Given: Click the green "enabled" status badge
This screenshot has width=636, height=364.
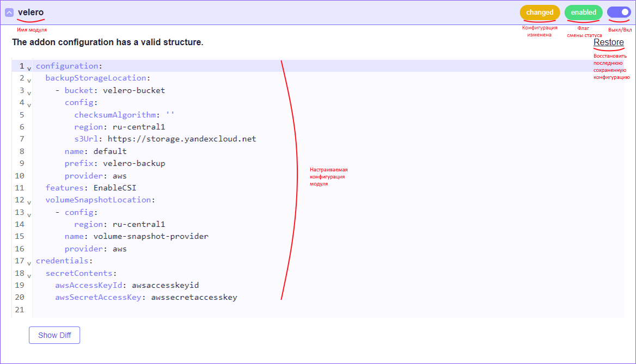Looking at the screenshot, I should (x=583, y=13).
